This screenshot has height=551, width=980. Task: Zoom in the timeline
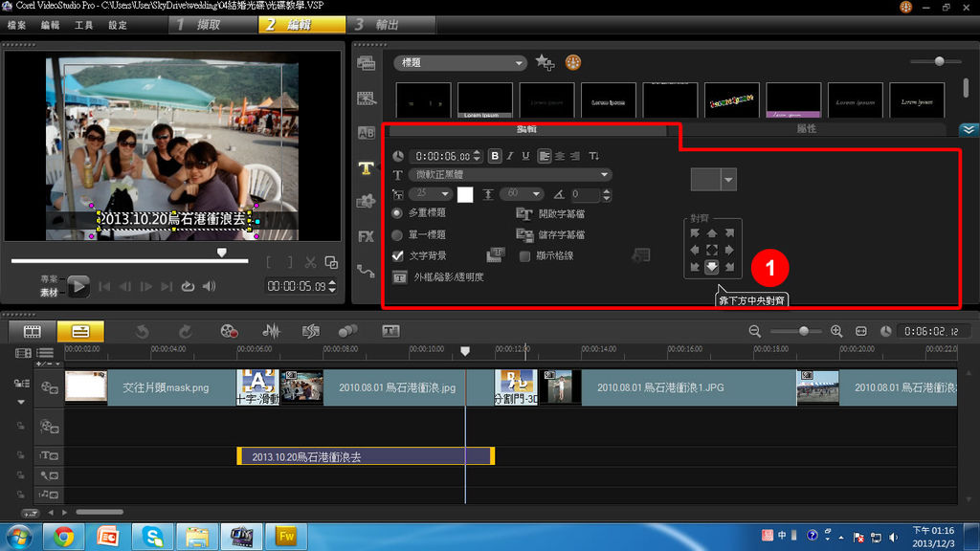[836, 331]
